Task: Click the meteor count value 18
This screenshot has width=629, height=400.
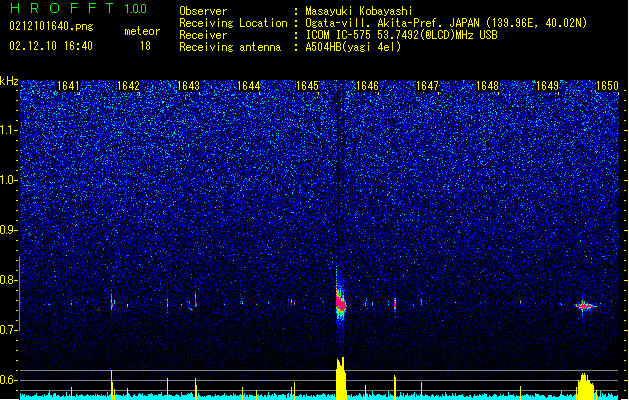Action: click(x=145, y=46)
